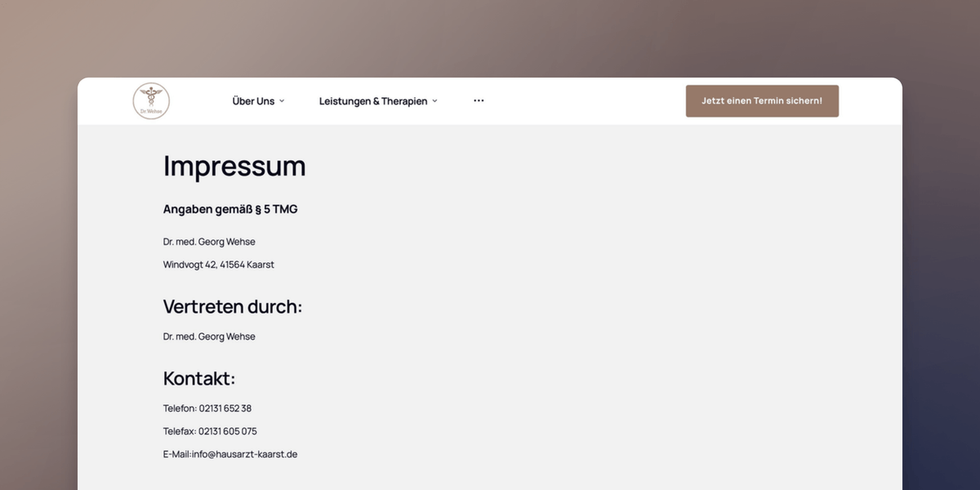The height and width of the screenshot is (490, 980).
Task: Select the address Windvogt 42, 41564 Kaarst
Action: (218, 264)
